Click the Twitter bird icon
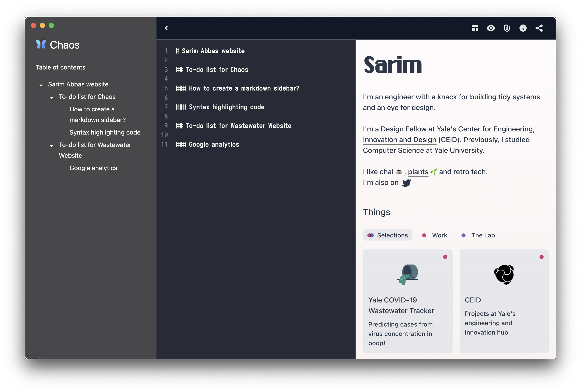581x392 pixels. click(x=406, y=183)
